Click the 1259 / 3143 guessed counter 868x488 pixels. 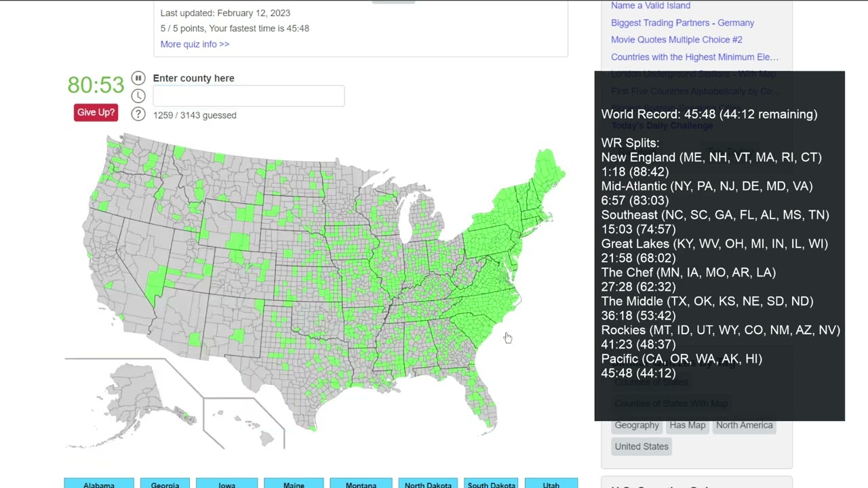tap(195, 115)
